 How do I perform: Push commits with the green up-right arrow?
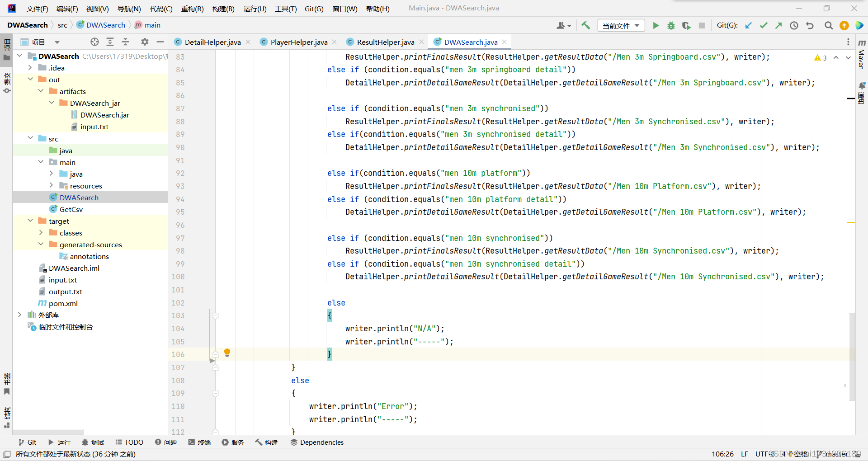point(778,25)
